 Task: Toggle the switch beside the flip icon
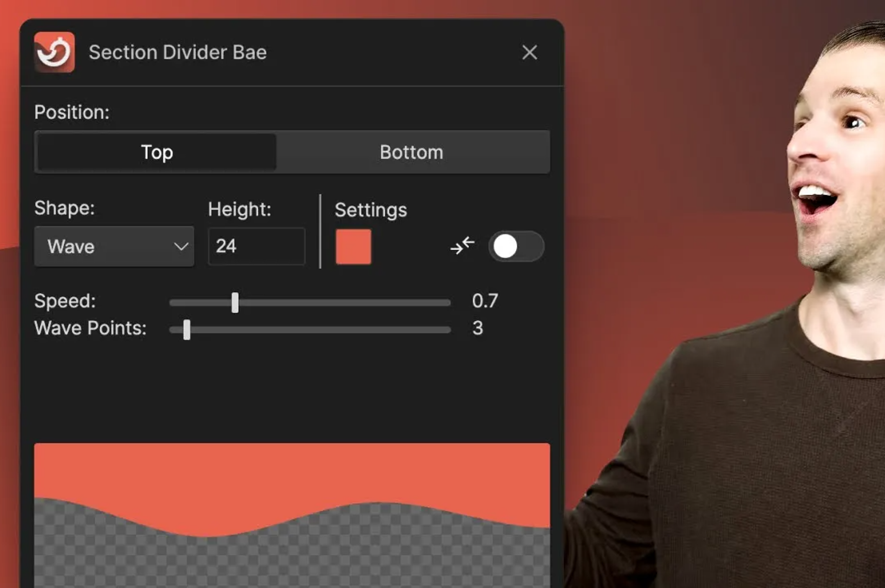click(516, 247)
